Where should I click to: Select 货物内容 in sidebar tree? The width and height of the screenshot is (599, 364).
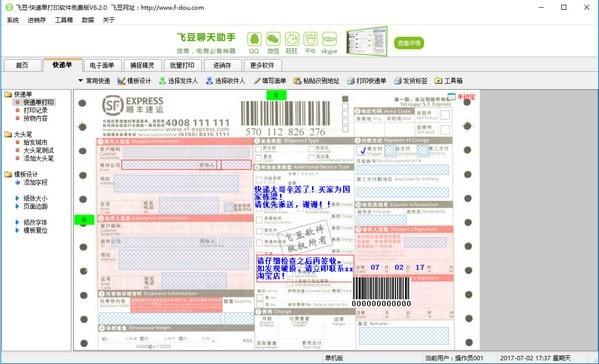(x=35, y=118)
